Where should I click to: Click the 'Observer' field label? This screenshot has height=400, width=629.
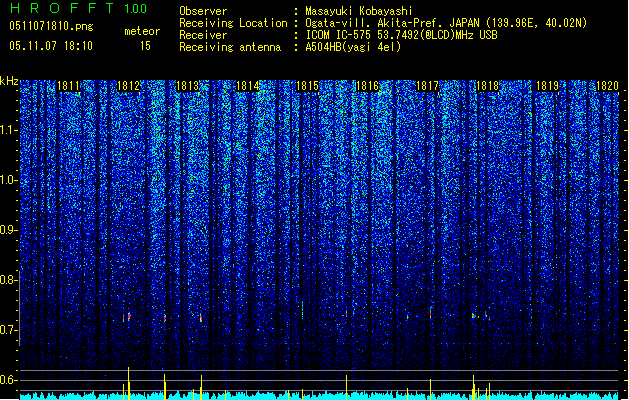point(203,11)
